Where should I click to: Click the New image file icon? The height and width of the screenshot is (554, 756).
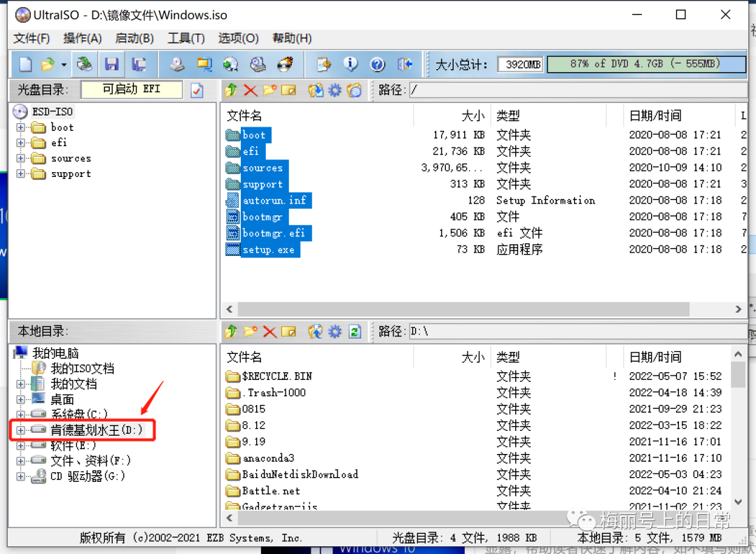(26, 64)
